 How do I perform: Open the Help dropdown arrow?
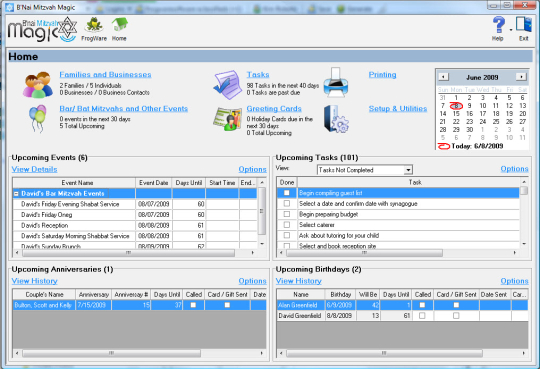(511, 30)
